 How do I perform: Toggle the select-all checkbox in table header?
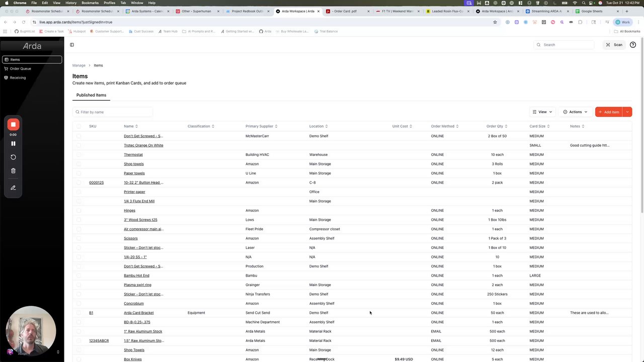(78, 126)
